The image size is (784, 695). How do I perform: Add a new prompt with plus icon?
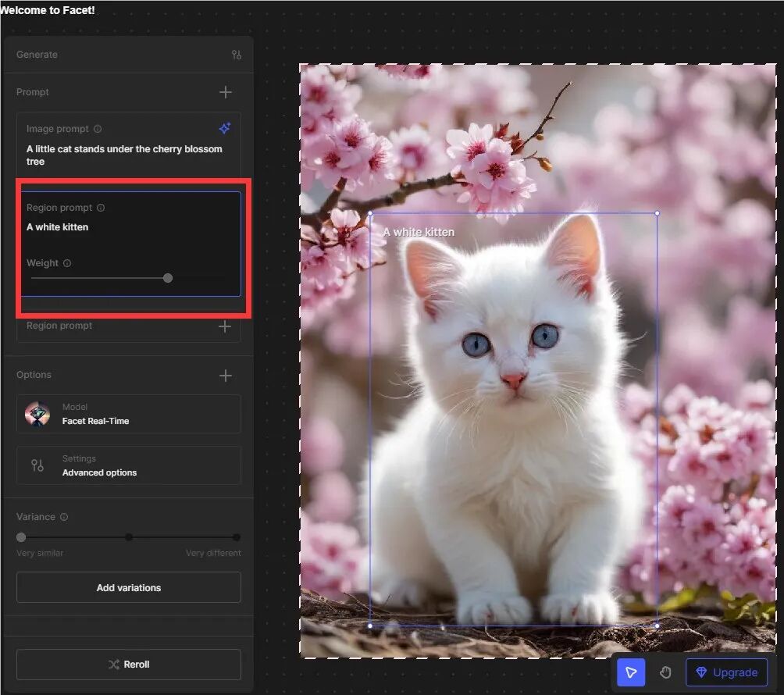pyautogui.click(x=226, y=92)
